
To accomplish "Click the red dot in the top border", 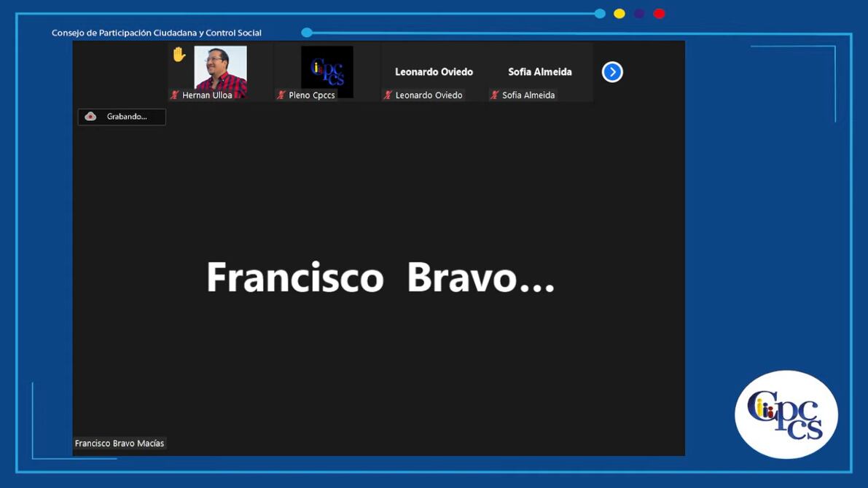I will pyautogui.click(x=659, y=14).
